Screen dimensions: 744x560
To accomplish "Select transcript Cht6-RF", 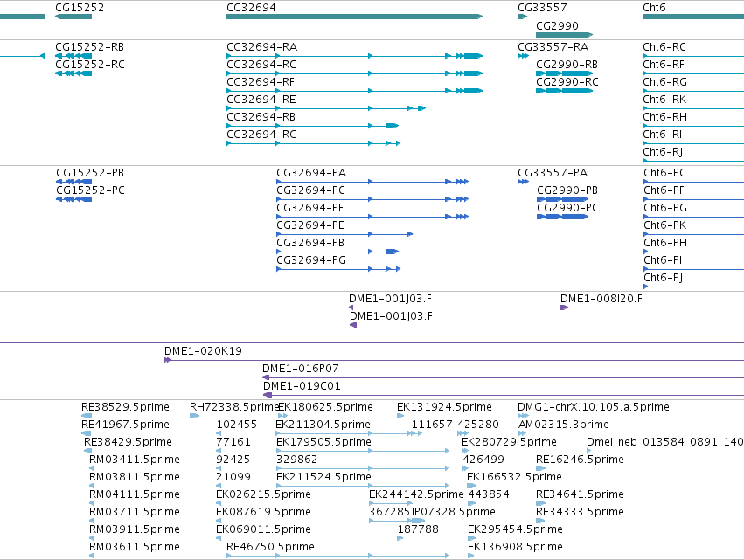I will pyautogui.click(x=664, y=65).
